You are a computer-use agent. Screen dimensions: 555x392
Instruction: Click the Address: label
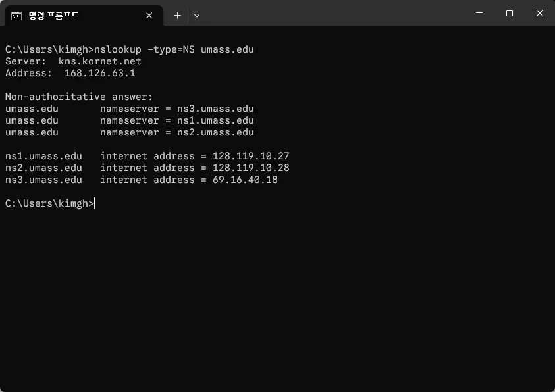(x=28, y=73)
